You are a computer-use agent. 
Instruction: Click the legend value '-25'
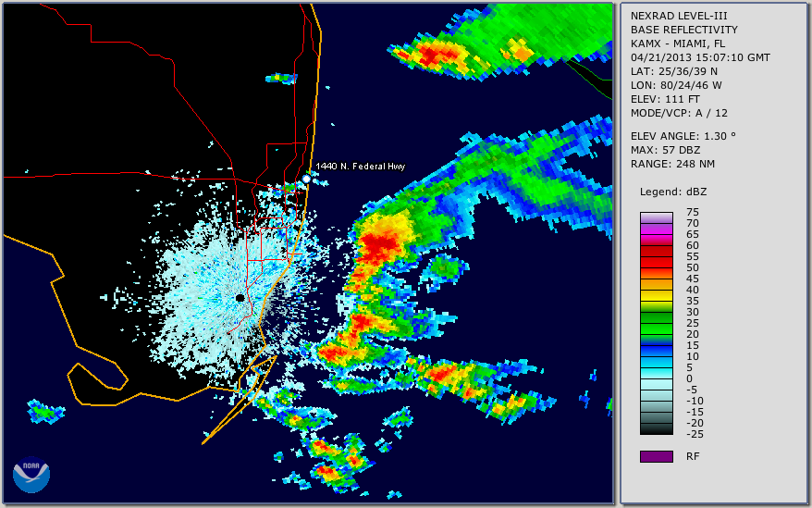695,434
